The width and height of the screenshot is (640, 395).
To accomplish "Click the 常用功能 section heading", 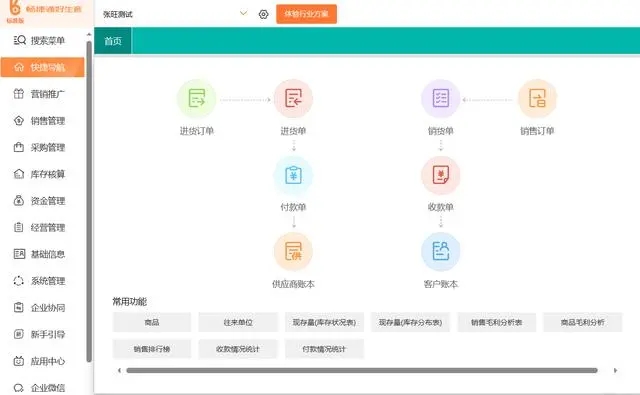I will click(x=129, y=302).
